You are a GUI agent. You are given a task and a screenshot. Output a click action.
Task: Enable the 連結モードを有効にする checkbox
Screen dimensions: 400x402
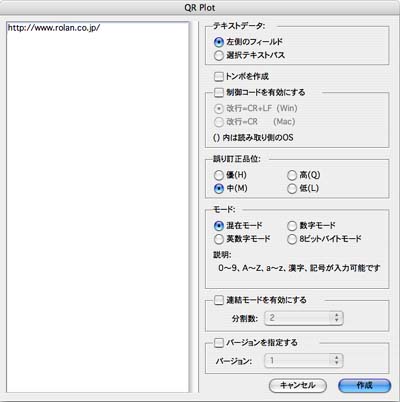(x=219, y=300)
